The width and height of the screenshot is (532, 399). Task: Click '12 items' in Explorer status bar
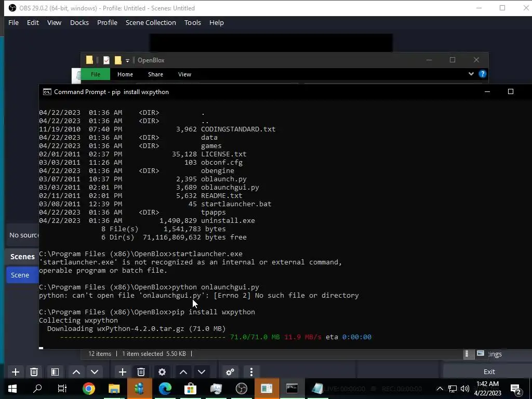point(100,353)
